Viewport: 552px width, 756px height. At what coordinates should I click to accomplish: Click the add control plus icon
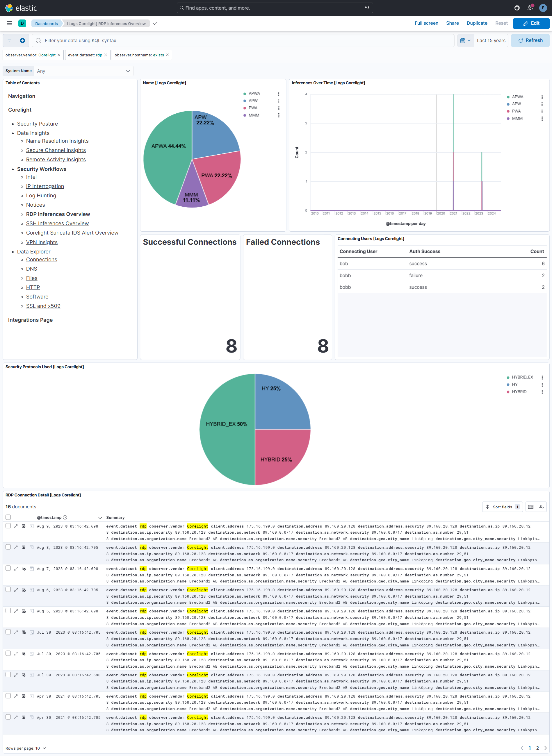coord(22,40)
